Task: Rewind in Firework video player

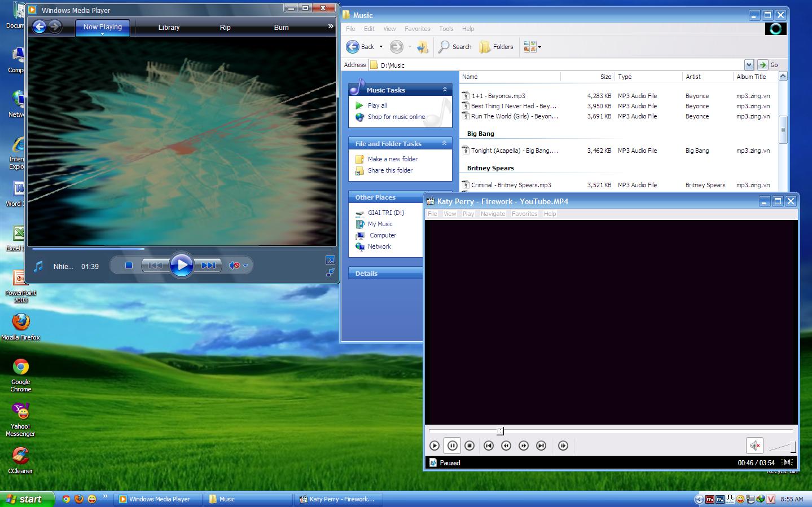Action: pos(506,446)
